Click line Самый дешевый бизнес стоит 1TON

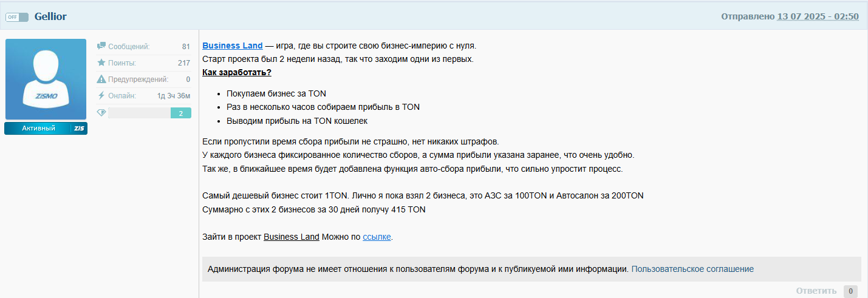pyautogui.click(x=423, y=195)
